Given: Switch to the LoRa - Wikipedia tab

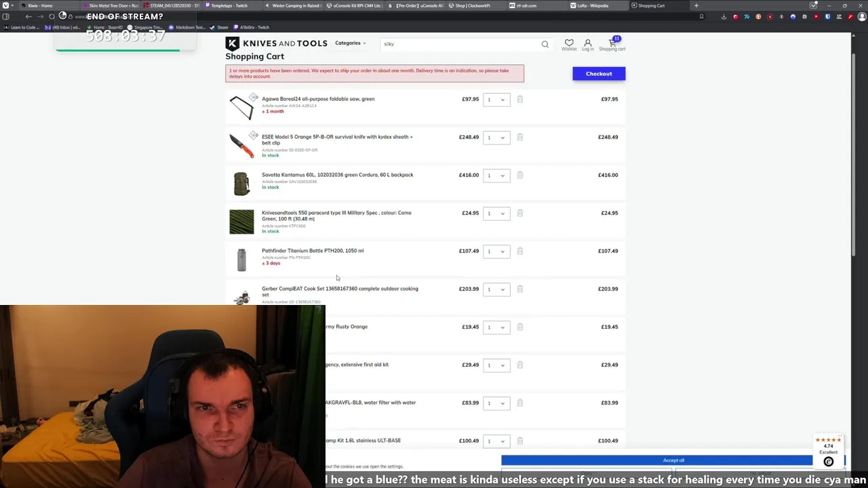Looking at the screenshot, I should [x=597, y=5].
